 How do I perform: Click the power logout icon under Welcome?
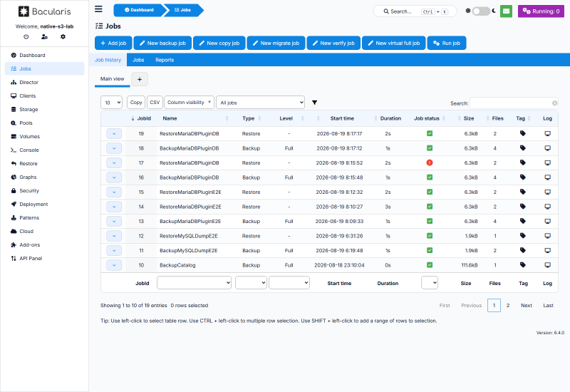(x=26, y=37)
